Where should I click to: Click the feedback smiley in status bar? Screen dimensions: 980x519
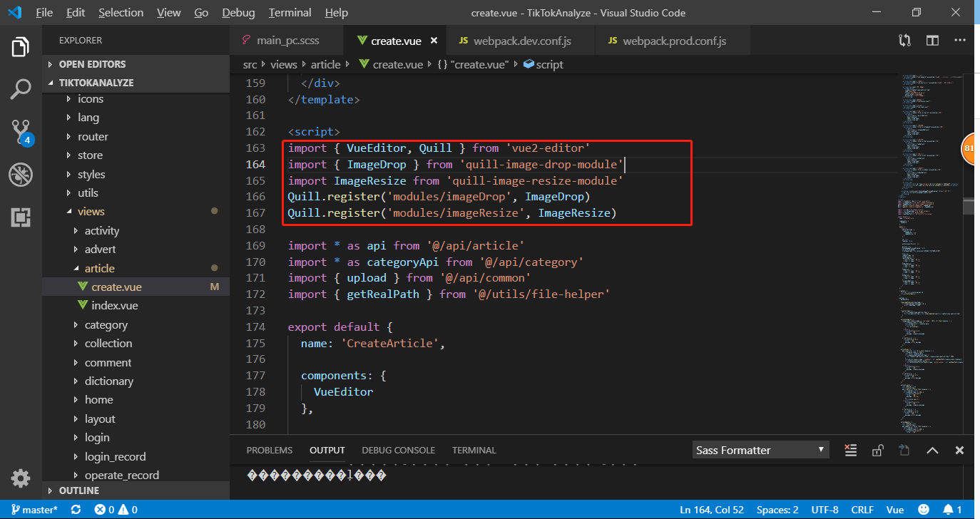pos(924,510)
